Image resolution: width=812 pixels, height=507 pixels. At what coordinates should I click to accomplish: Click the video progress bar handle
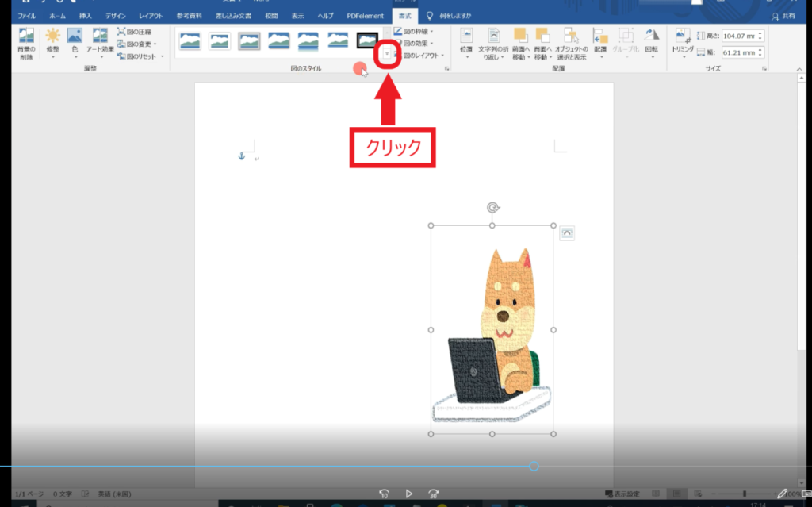point(534,466)
